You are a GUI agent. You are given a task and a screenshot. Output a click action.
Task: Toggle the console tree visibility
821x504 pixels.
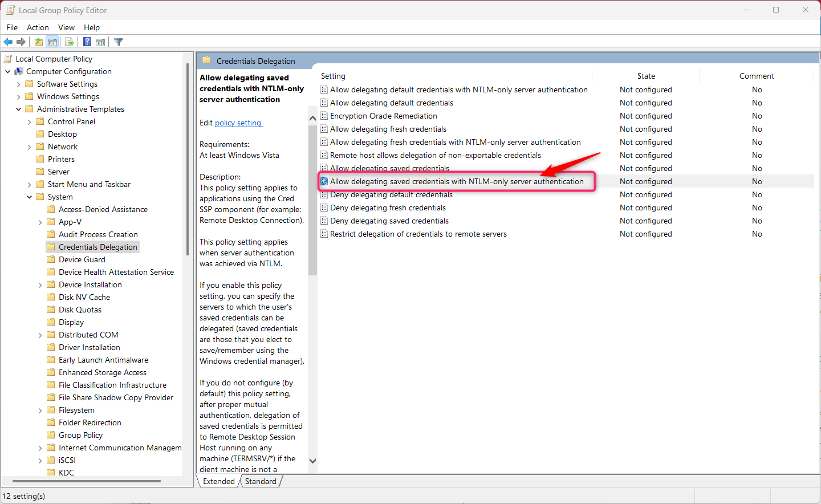click(52, 41)
